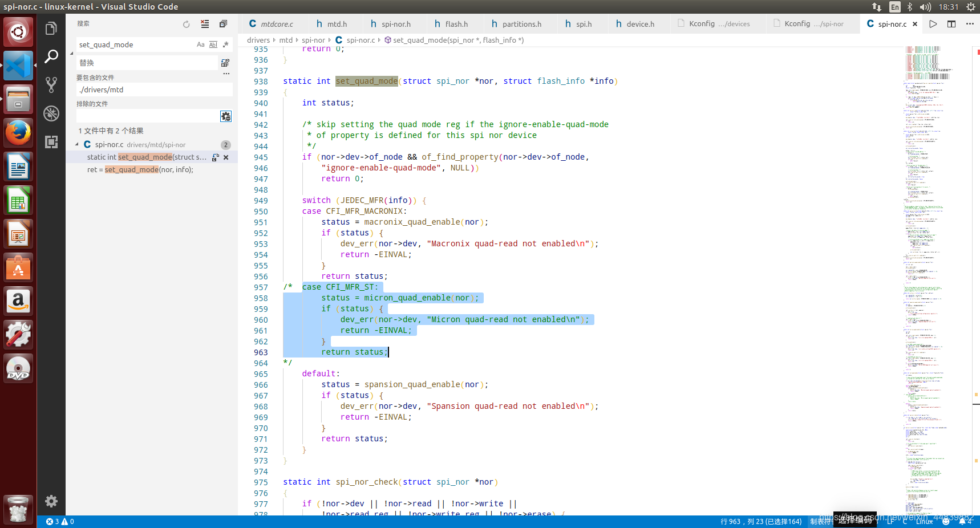
Task: Click 'drivers' in the breadcrumb
Action: [258, 40]
